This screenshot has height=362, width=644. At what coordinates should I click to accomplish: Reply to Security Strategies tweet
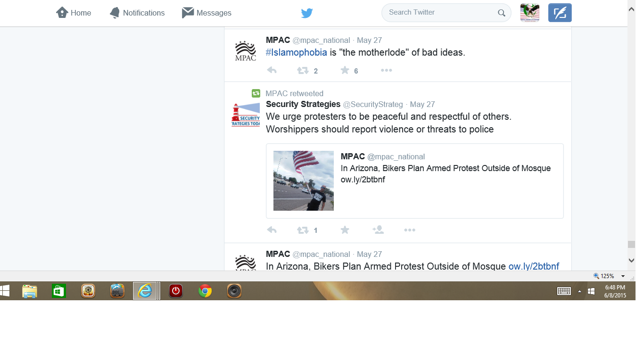[272, 230]
